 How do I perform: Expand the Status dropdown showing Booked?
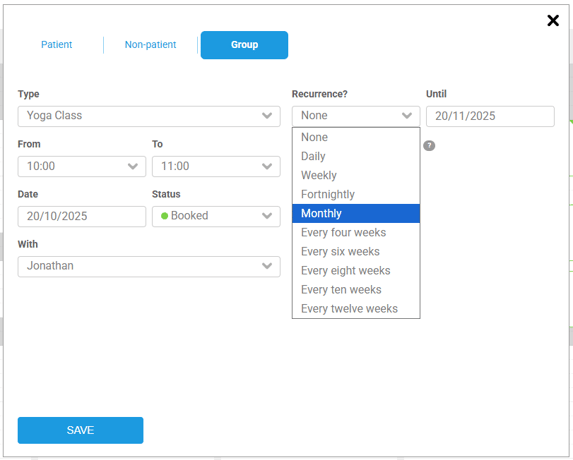click(x=216, y=216)
